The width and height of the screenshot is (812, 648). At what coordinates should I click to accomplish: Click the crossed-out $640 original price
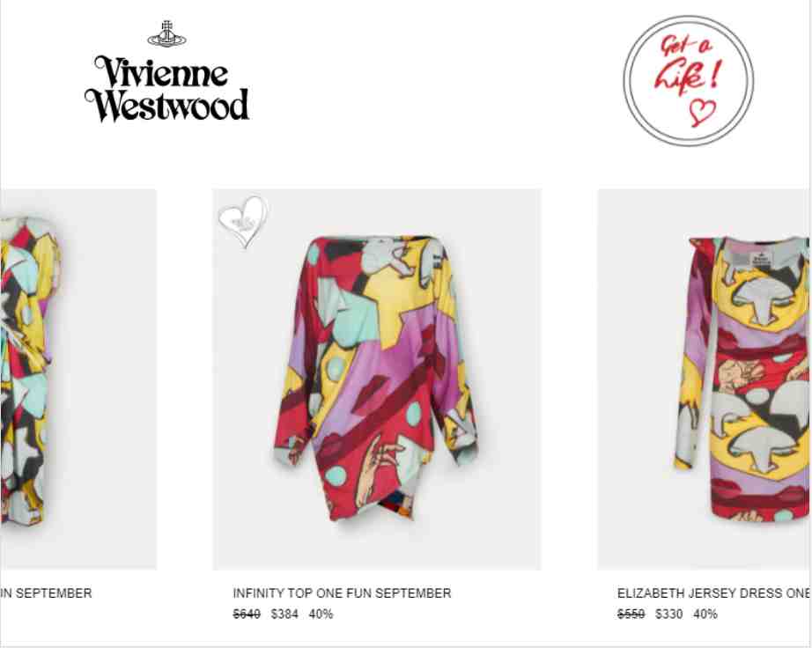click(x=247, y=615)
